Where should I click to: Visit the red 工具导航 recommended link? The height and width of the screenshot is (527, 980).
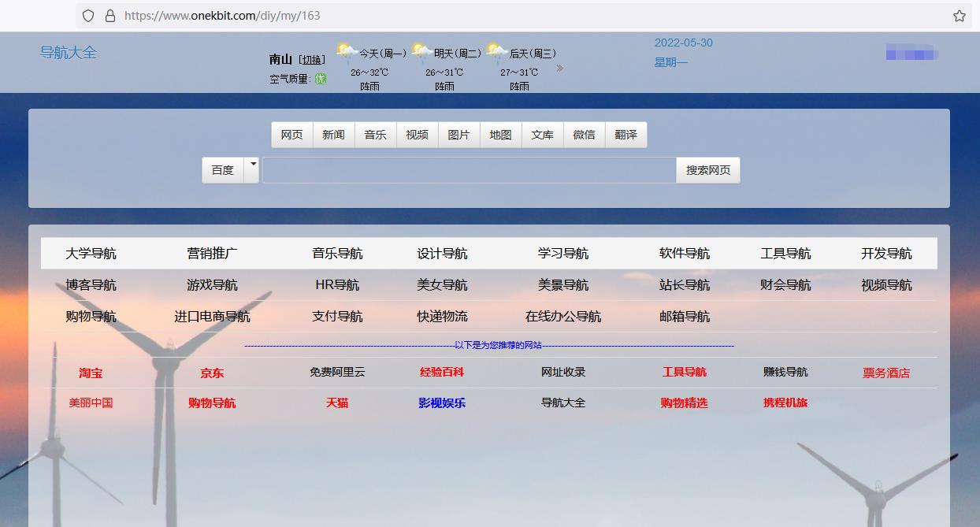tap(685, 372)
